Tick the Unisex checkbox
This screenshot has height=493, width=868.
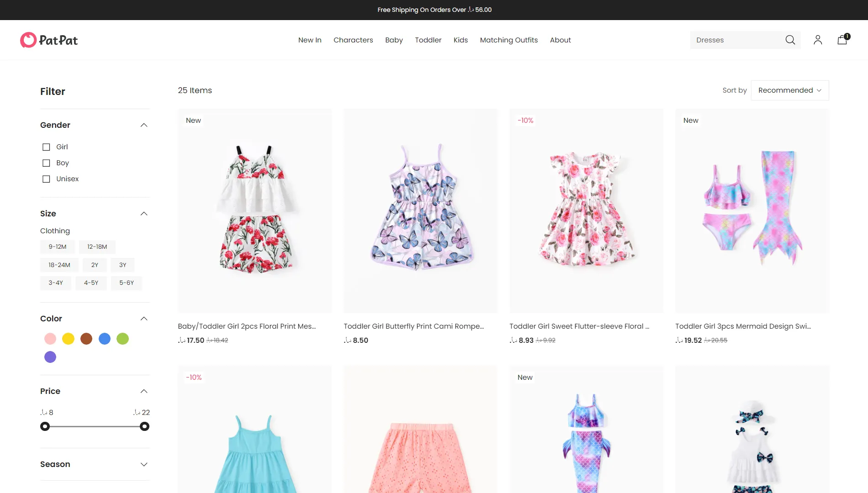tap(46, 179)
